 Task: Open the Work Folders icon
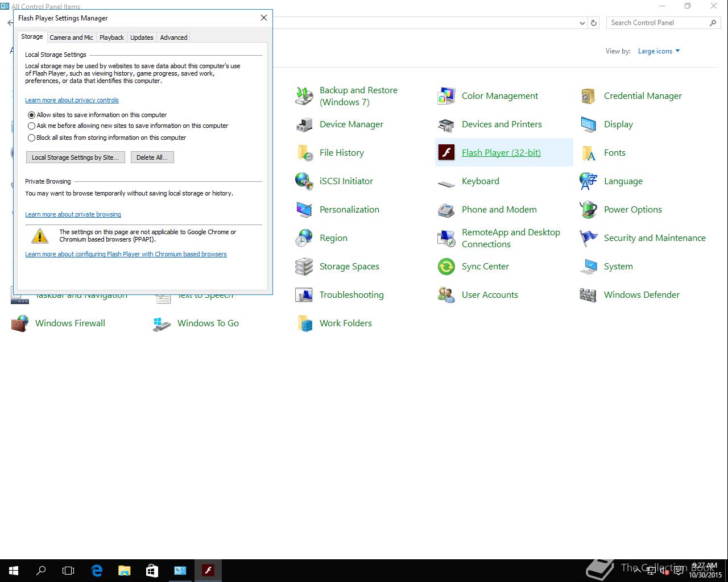(304, 323)
